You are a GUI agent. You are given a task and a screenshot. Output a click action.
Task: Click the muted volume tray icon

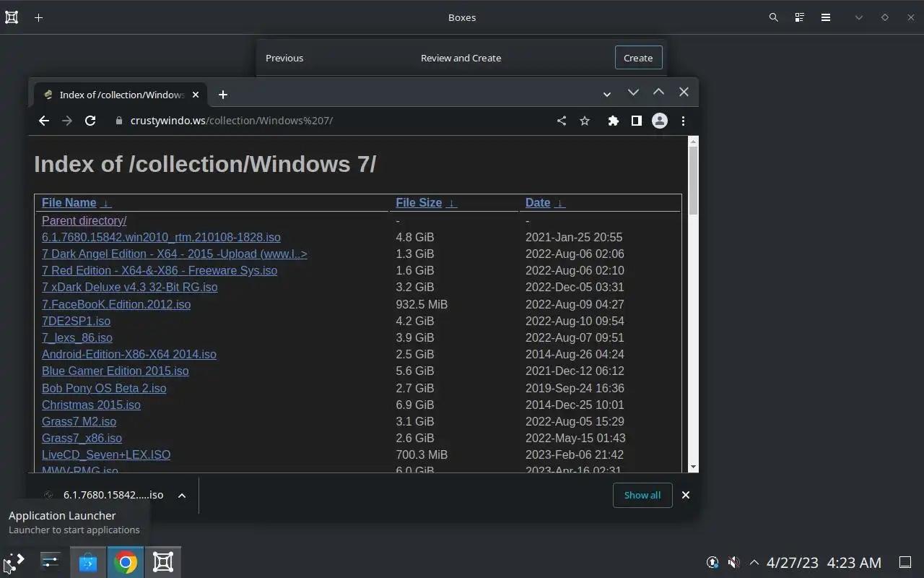[733, 562]
